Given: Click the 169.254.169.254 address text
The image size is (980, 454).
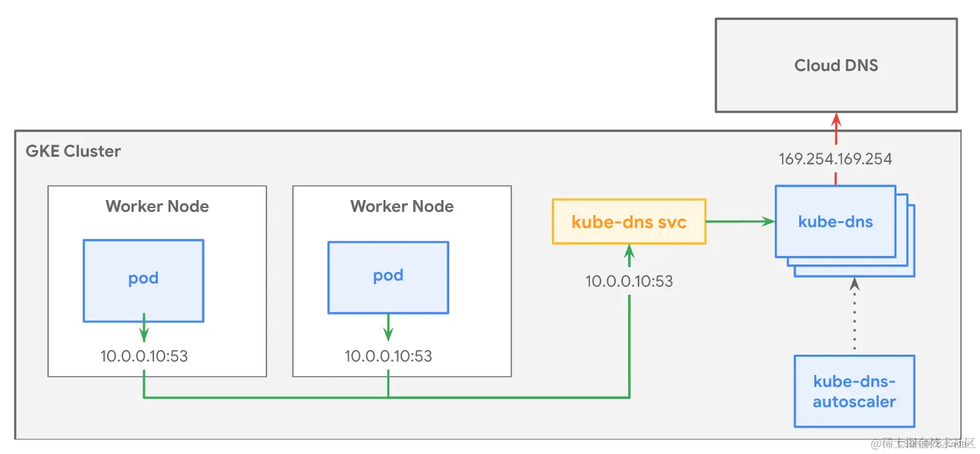Looking at the screenshot, I should (835, 159).
